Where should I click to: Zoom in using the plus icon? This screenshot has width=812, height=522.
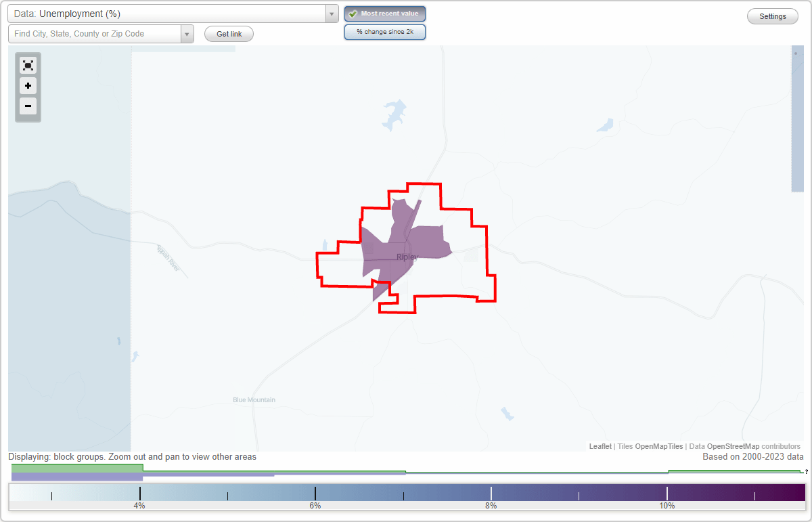[x=28, y=86]
